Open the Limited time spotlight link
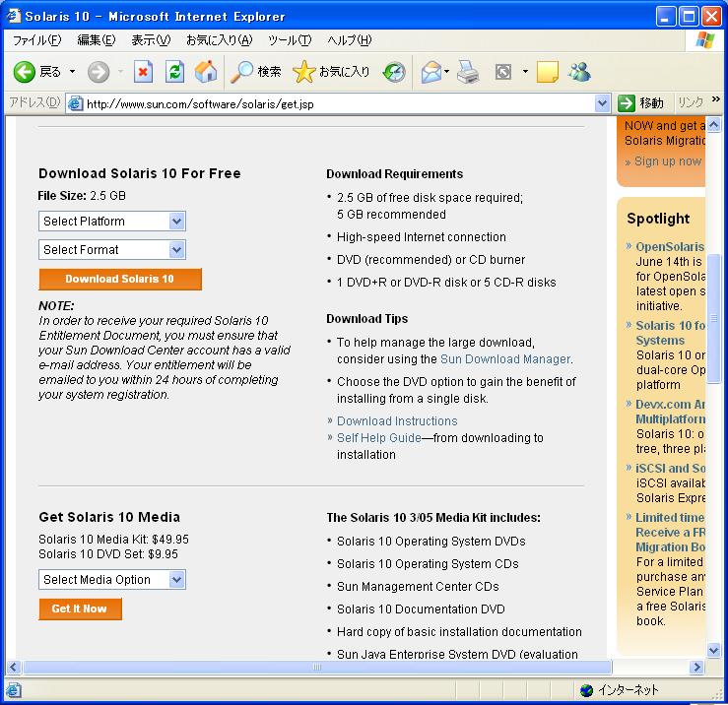Viewport: 728px width, 705px height. click(x=671, y=532)
